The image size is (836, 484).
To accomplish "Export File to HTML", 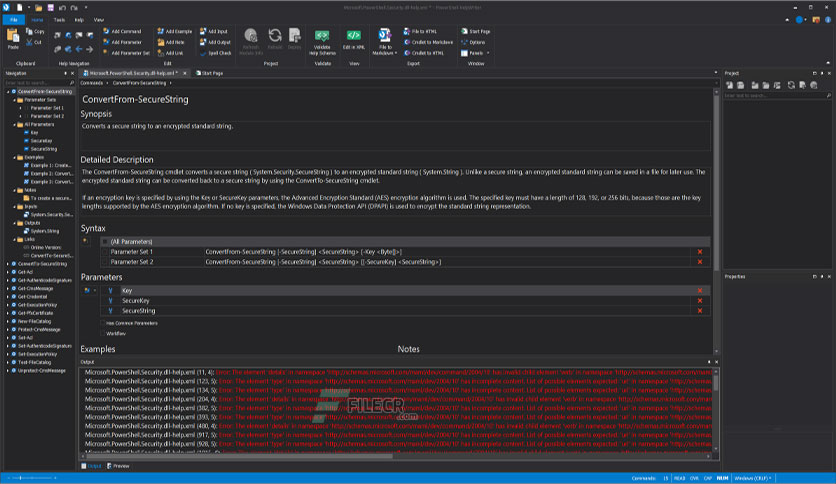I will pyautogui.click(x=420, y=31).
